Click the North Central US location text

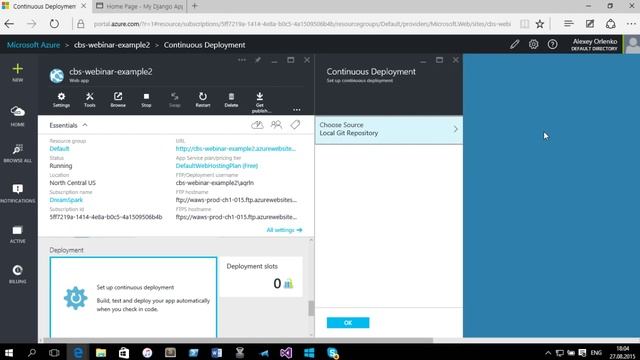click(x=73, y=183)
